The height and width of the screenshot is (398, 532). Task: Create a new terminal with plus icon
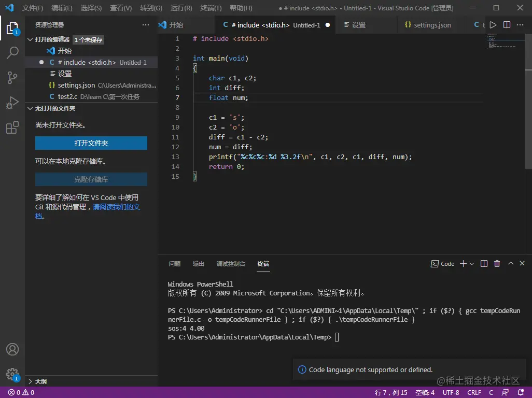coord(463,264)
